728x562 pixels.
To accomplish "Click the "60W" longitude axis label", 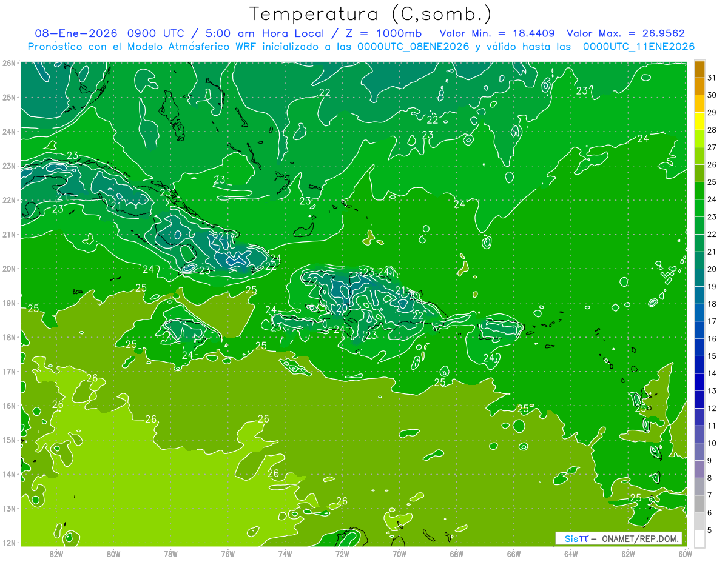I will coord(686,553).
